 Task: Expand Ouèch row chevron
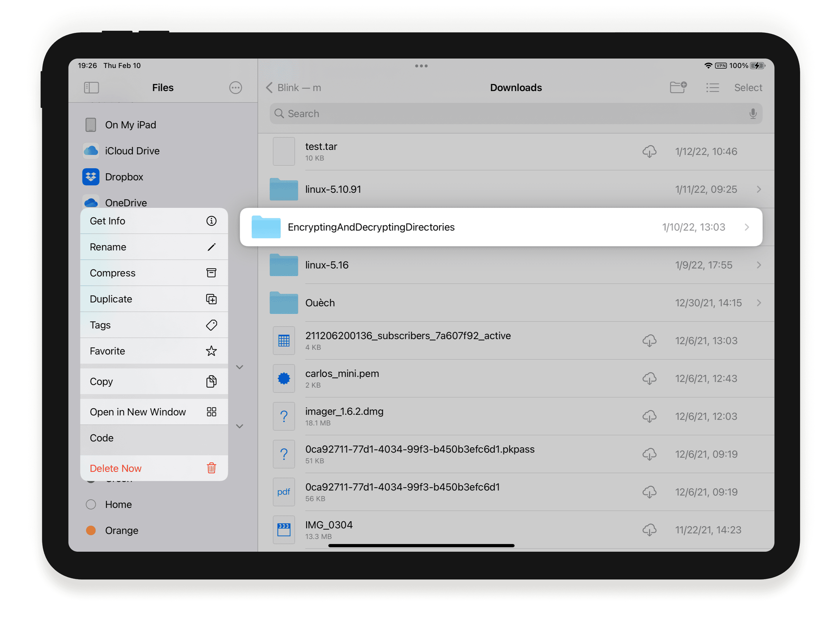(758, 303)
